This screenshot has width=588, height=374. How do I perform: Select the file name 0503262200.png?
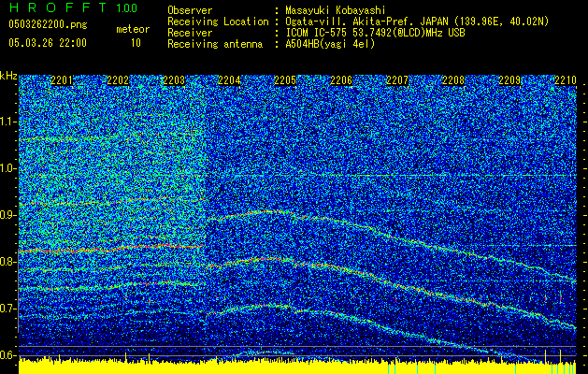click(48, 24)
